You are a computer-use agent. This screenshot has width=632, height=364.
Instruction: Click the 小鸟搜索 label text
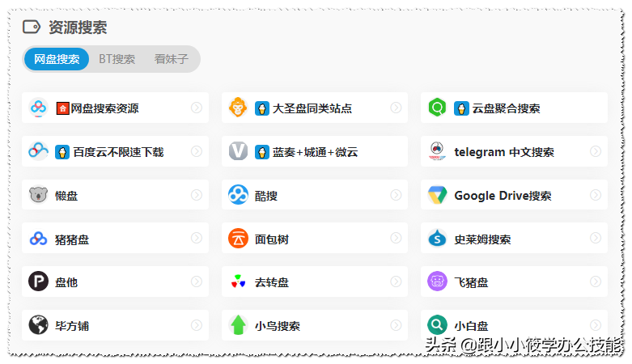(278, 326)
